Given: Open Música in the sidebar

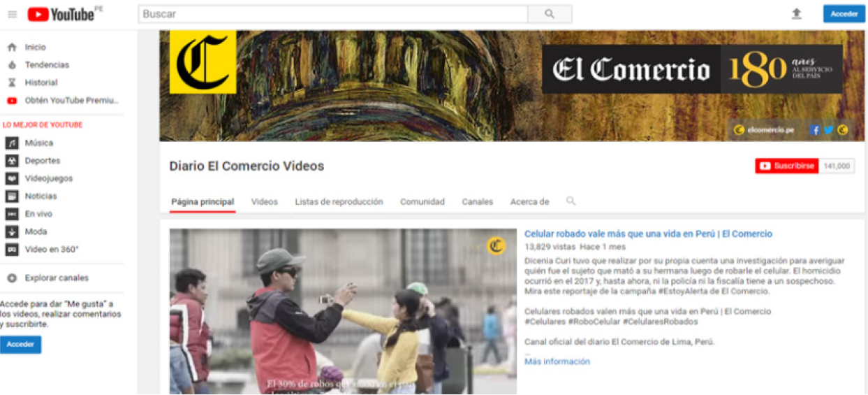Looking at the screenshot, I should (x=39, y=143).
